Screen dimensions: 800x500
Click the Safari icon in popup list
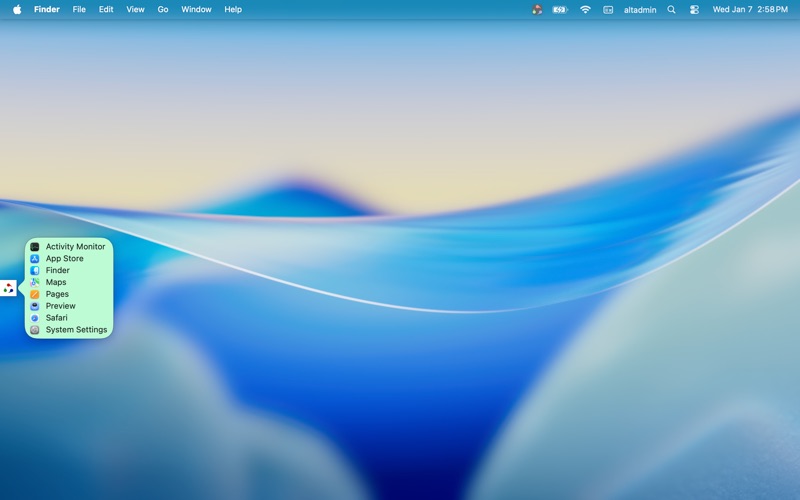(x=35, y=318)
